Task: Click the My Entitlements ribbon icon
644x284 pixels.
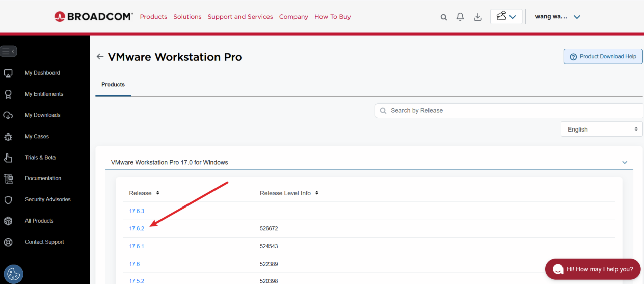Action: [x=8, y=94]
